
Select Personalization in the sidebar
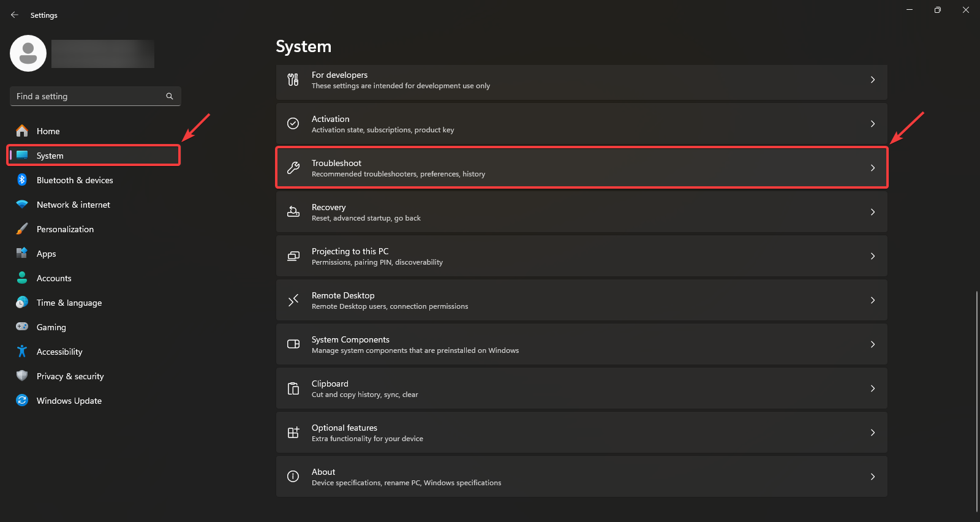click(x=65, y=229)
